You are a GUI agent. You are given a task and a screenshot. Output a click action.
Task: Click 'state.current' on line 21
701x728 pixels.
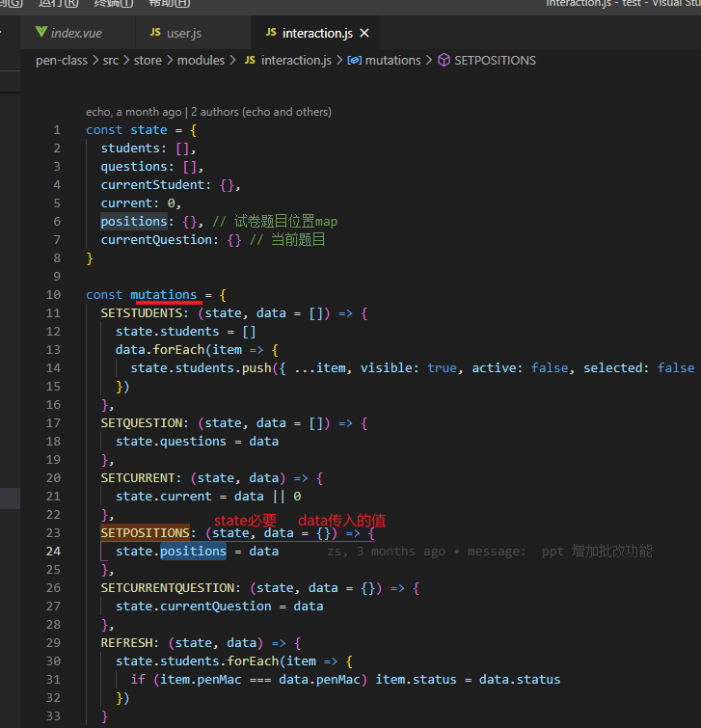(x=163, y=497)
